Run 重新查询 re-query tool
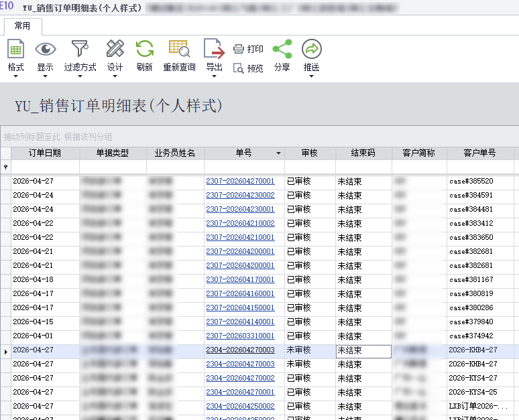This screenshot has width=519, height=420. [180, 55]
